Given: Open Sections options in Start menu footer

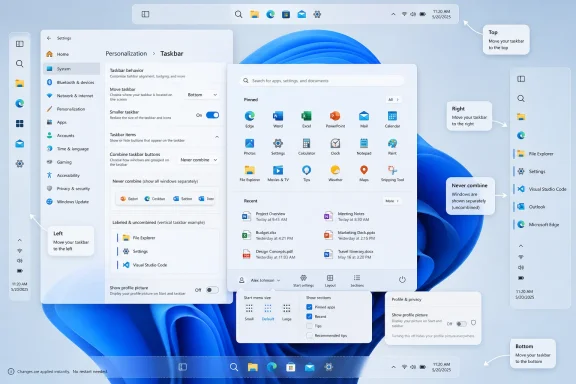Looking at the screenshot, I should (x=357, y=281).
